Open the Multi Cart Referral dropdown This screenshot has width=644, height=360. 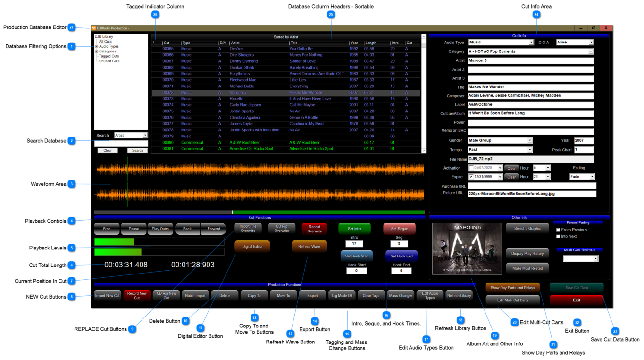(596, 259)
